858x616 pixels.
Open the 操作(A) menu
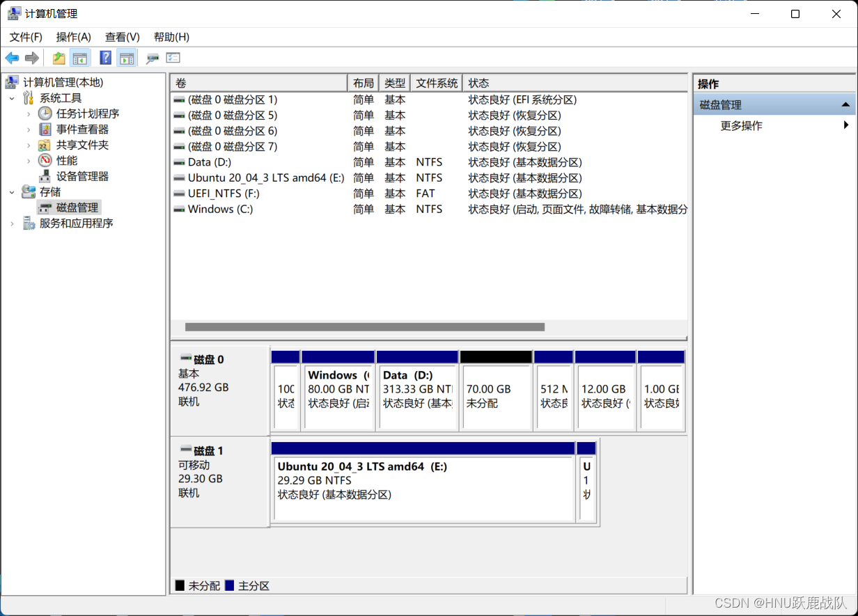click(74, 37)
